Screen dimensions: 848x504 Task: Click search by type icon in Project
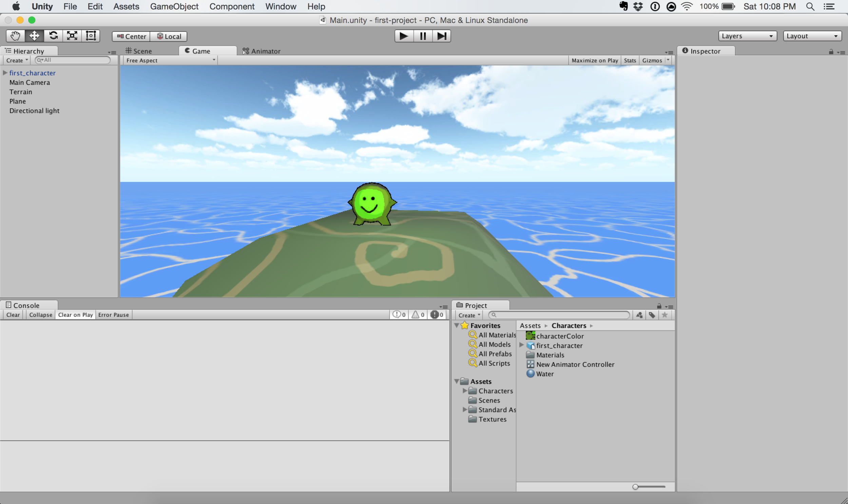click(639, 315)
